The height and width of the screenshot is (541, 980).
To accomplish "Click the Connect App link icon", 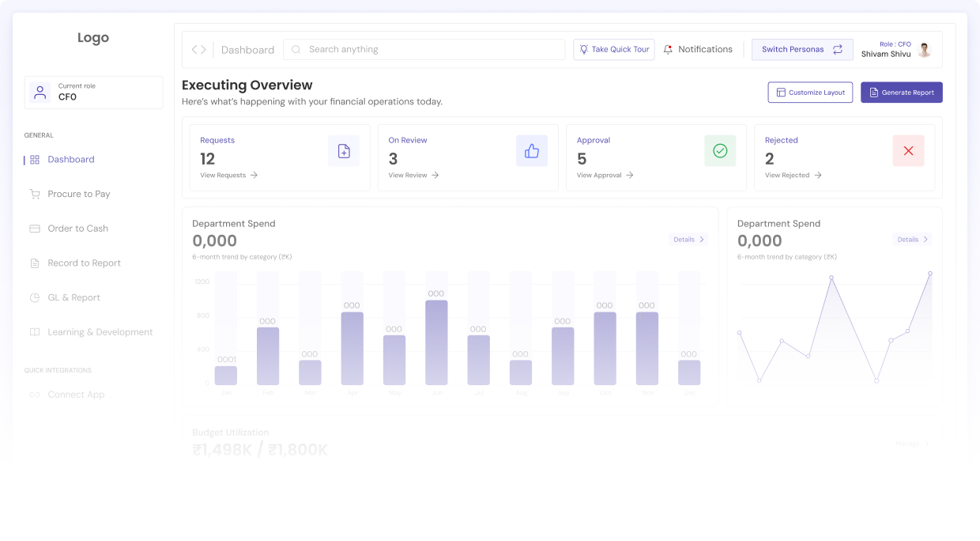I will (35, 395).
